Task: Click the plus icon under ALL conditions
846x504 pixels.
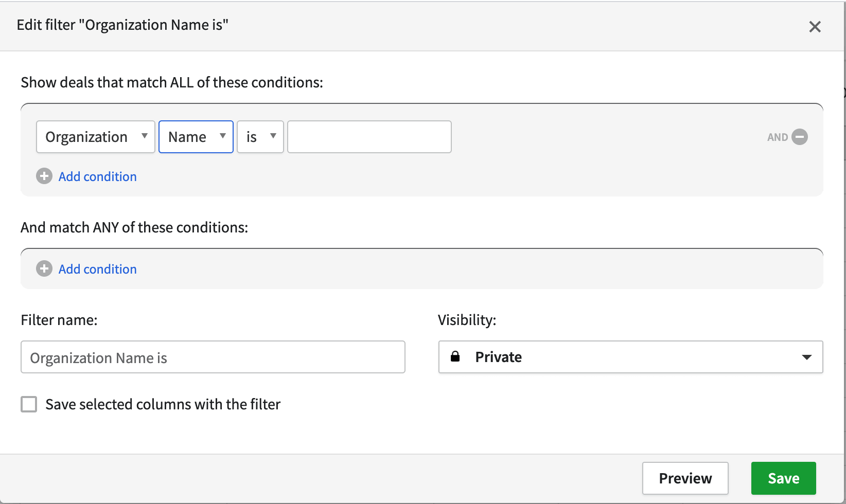Action: (44, 176)
